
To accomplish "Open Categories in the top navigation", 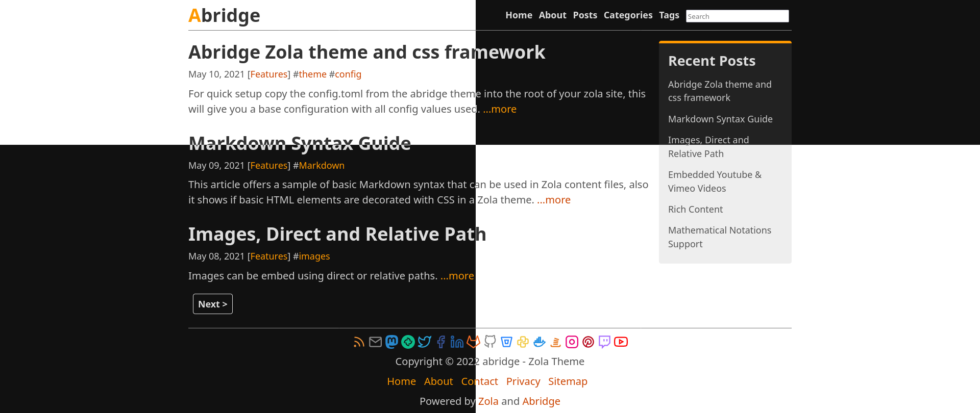I will click(628, 15).
